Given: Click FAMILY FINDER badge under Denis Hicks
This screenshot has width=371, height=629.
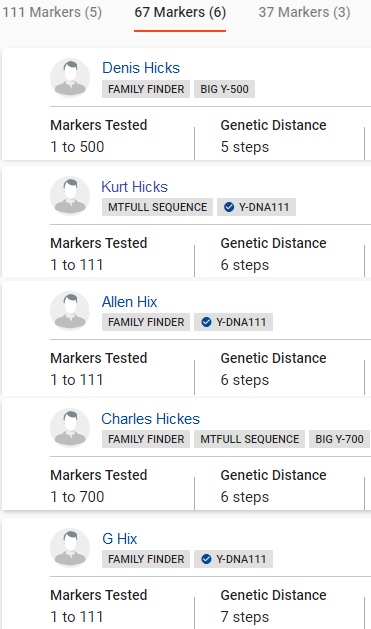Looking at the screenshot, I should 146,89.
